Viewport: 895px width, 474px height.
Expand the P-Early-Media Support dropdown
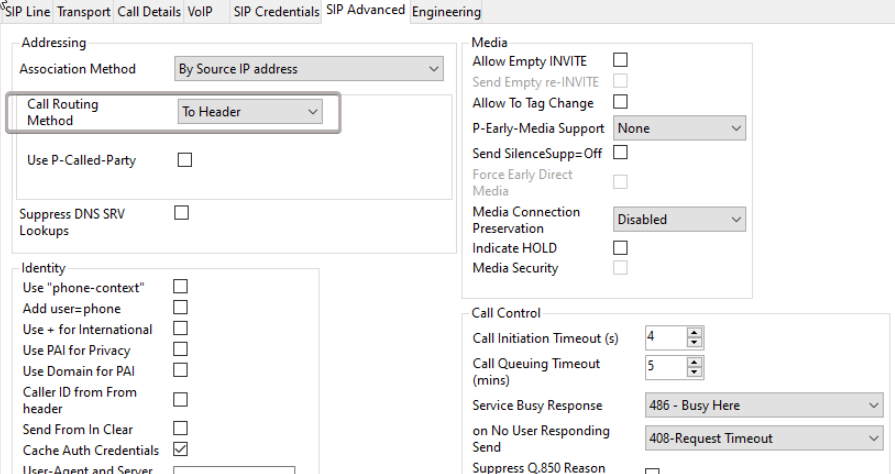(x=680, y=129)
